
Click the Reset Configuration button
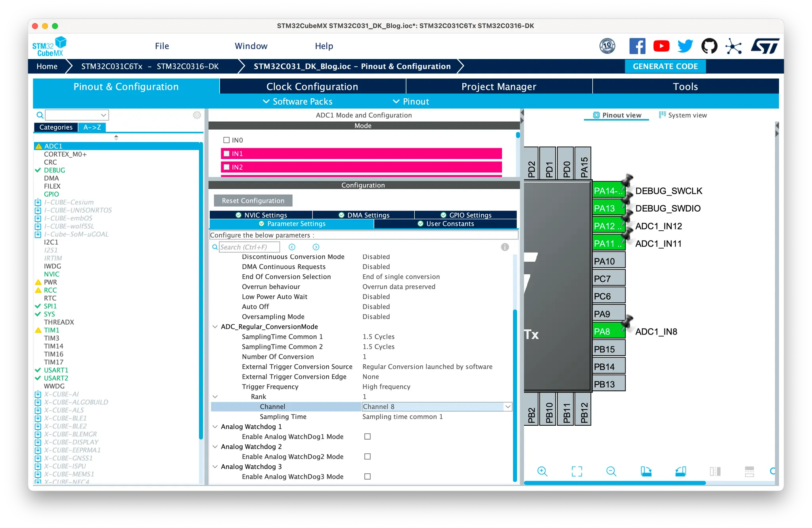click(x=253, y=201)
